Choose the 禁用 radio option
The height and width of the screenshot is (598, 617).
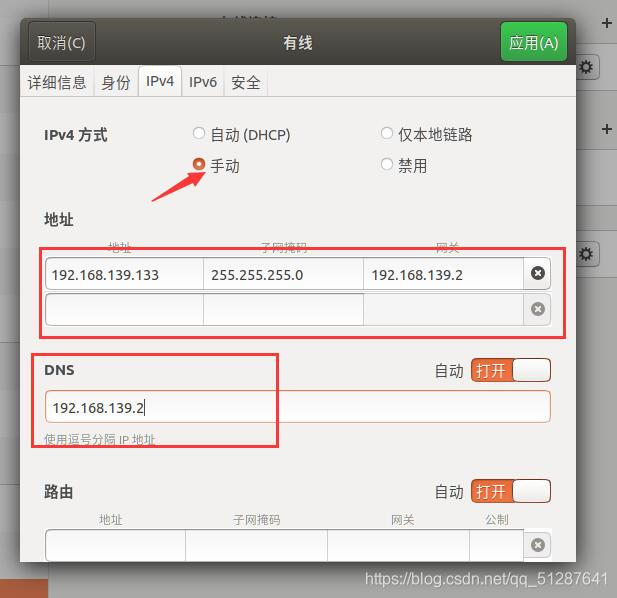click(x=404, y=164)
